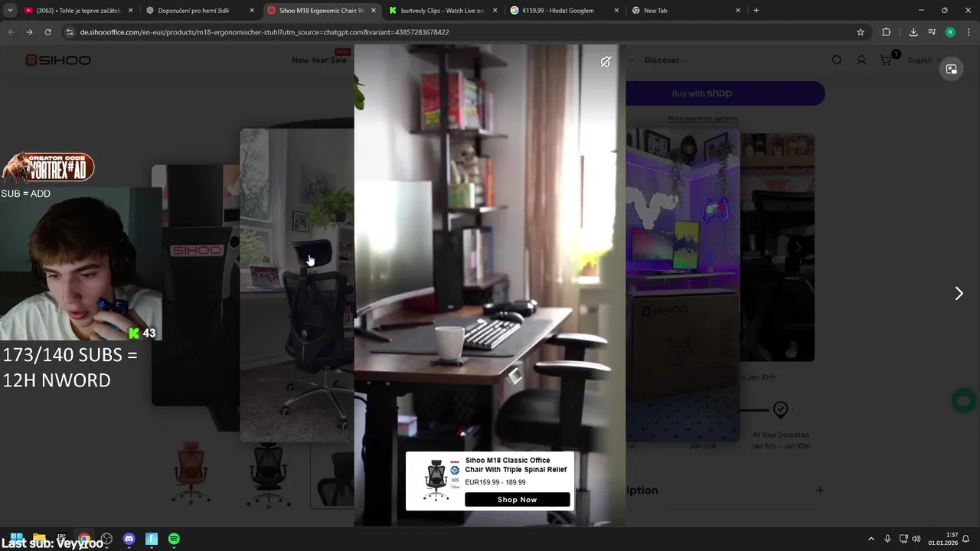Open Discord from taskbar

tap(129, 539)
